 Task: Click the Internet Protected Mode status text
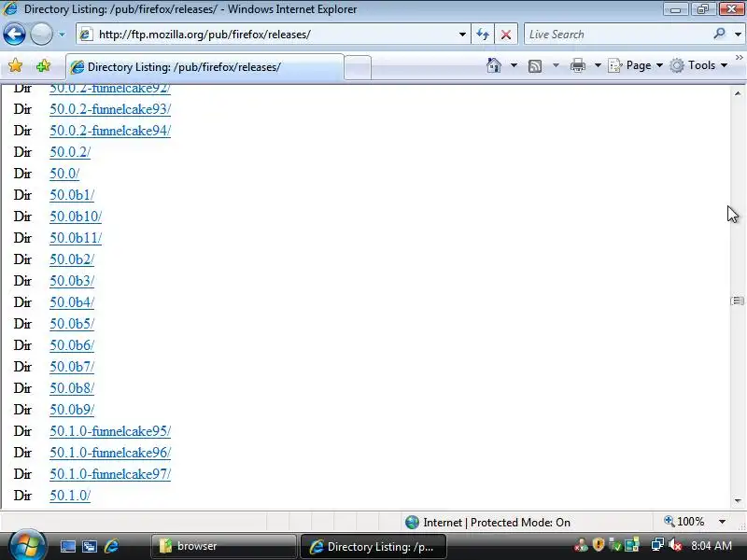[x=497, y=523]
